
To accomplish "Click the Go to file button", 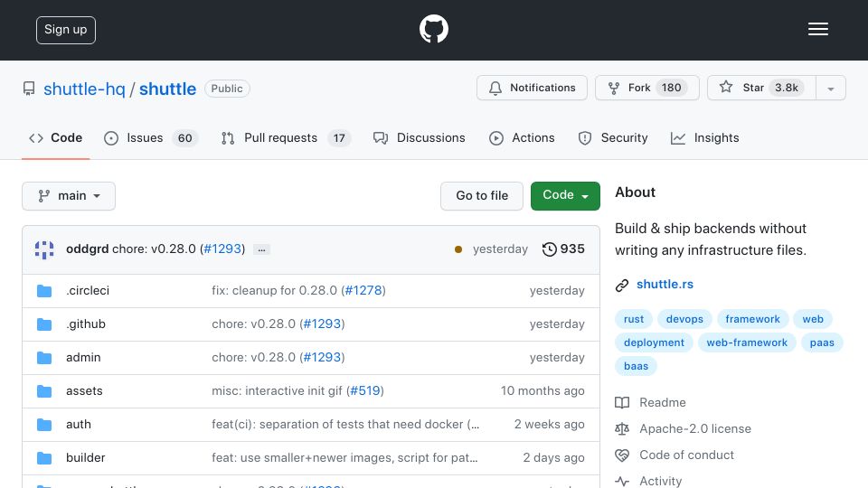I will (x=482, y=196).
